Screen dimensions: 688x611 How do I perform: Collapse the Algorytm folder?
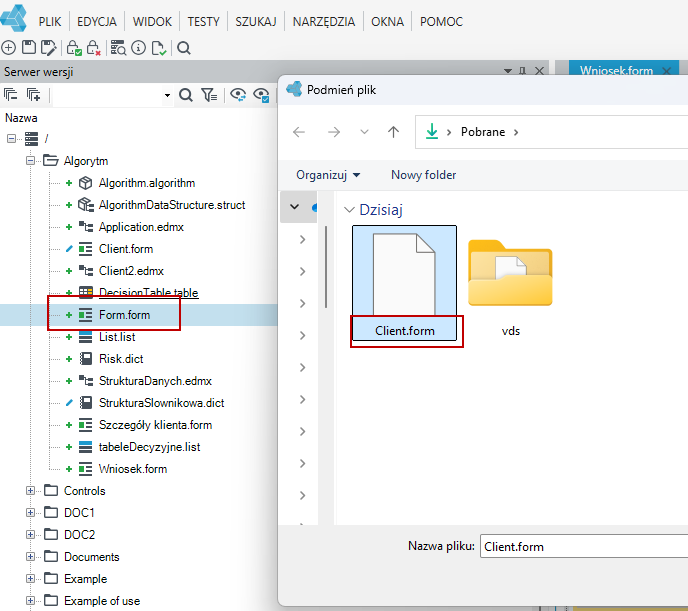30,161
